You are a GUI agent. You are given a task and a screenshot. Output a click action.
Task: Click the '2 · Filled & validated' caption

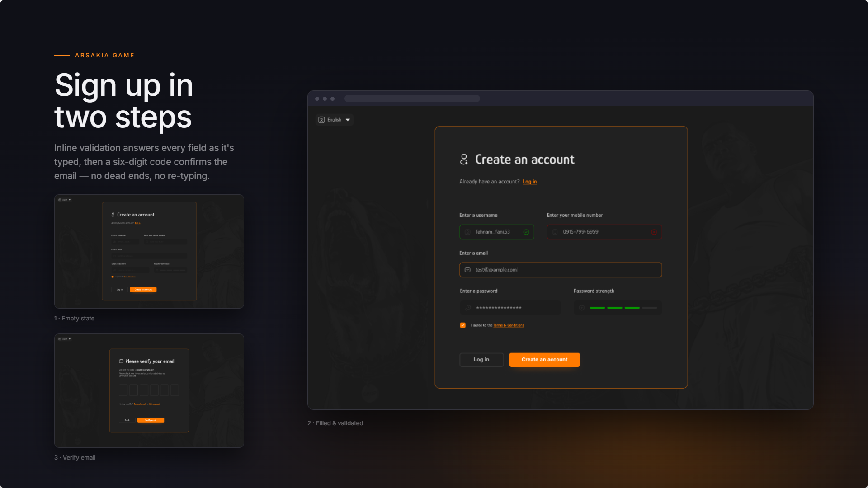click(335, 423)
